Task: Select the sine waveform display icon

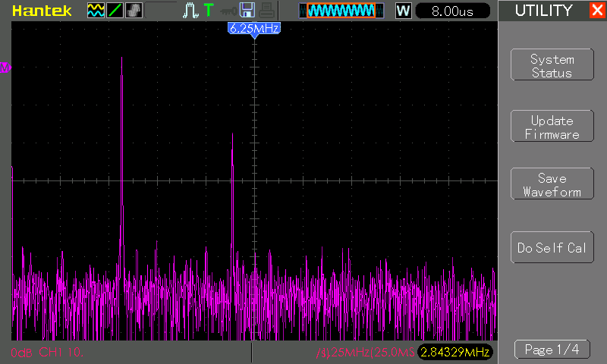Action: (x=96, y=11)
